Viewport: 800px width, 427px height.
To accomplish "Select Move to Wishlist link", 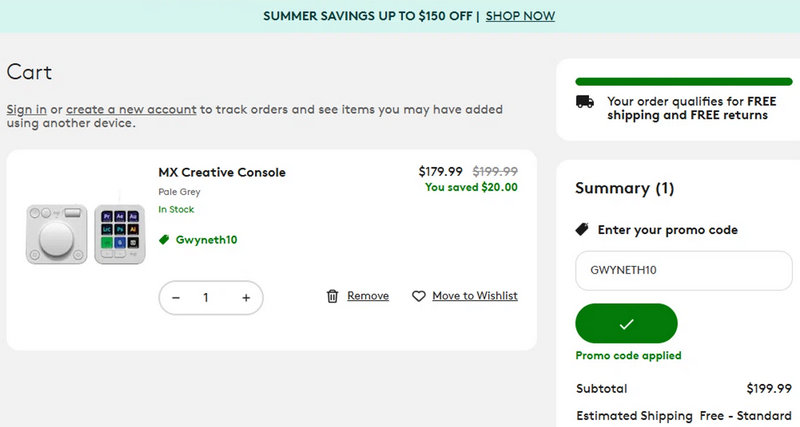I will point(475,296).
